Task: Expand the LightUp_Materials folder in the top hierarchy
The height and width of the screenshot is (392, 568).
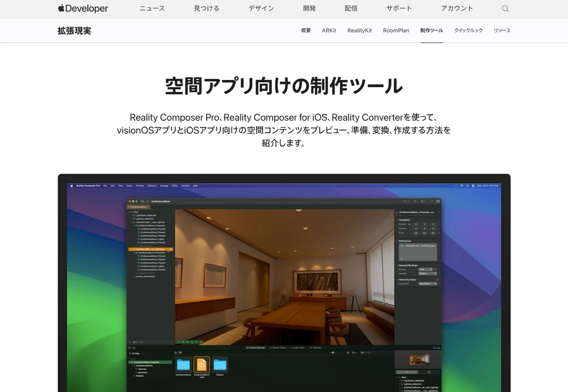Action: [132, 219]
